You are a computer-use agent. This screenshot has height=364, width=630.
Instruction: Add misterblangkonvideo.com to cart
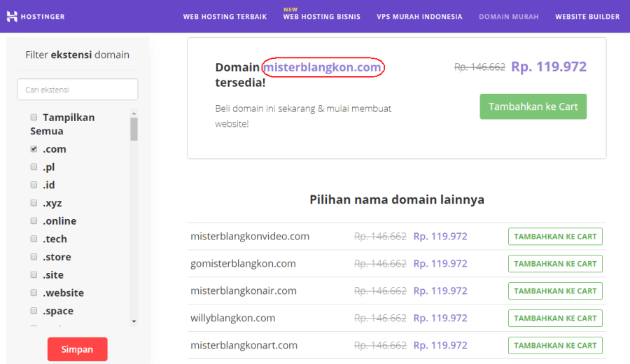pyautogui.click(x=555, y=236)
